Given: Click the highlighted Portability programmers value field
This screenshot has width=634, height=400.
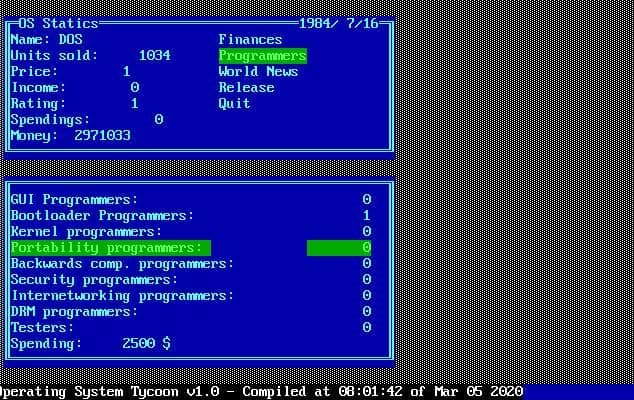Looking at the screenshot, I should tap(339, 248).
